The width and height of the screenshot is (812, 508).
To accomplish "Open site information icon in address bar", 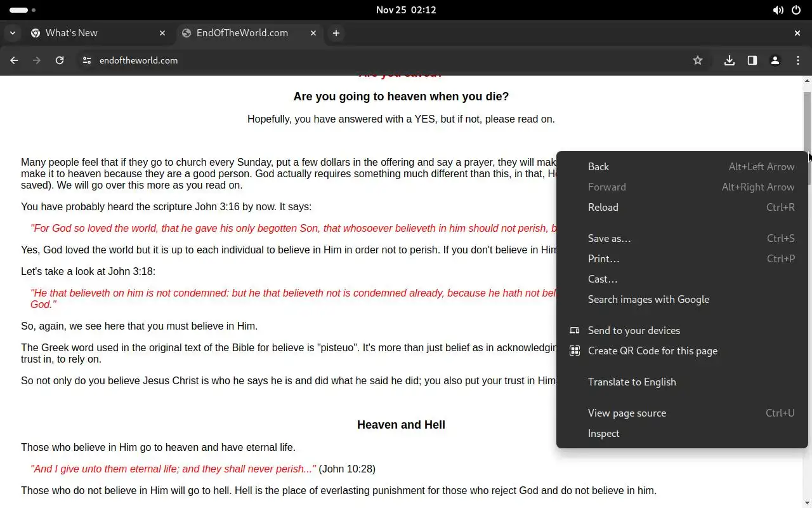I will [x=87, y=60].
